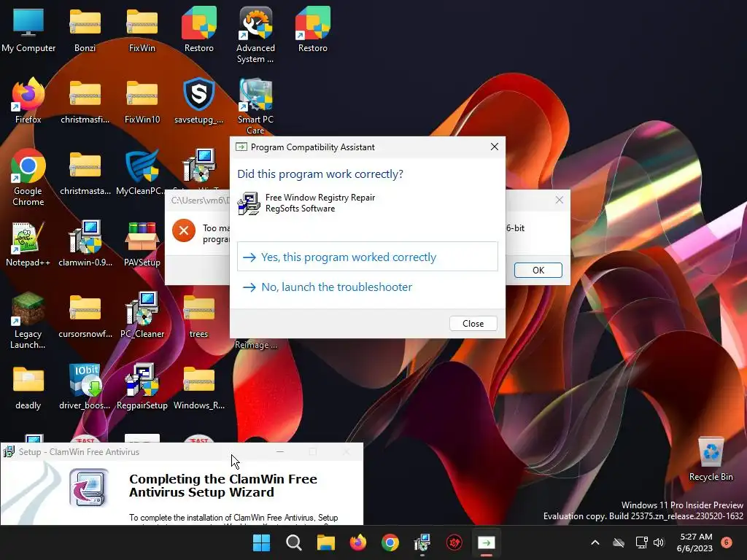Switch to Program Compatibility Assistant taskbar item
The width and height of the screenshot is (747, 560).
487,542
